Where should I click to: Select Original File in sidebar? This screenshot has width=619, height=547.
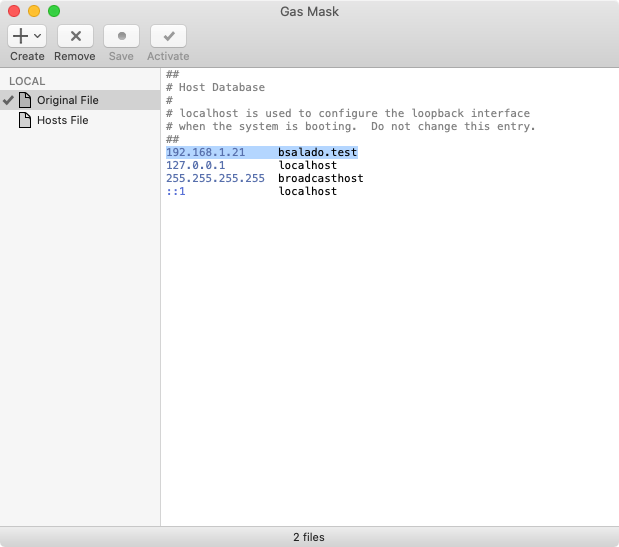pos(67,100)
